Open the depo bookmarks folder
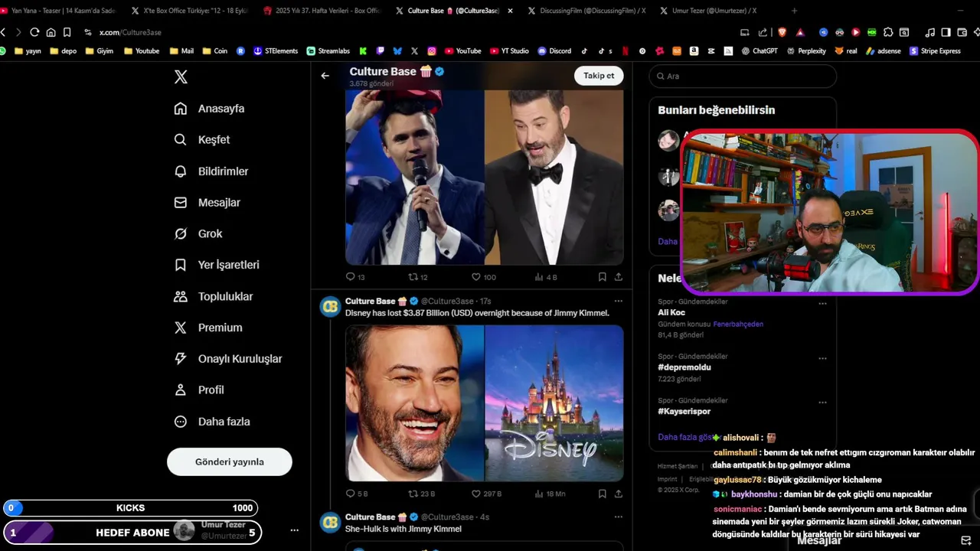Screen dimensions: 980x551 tap(64, 51)
